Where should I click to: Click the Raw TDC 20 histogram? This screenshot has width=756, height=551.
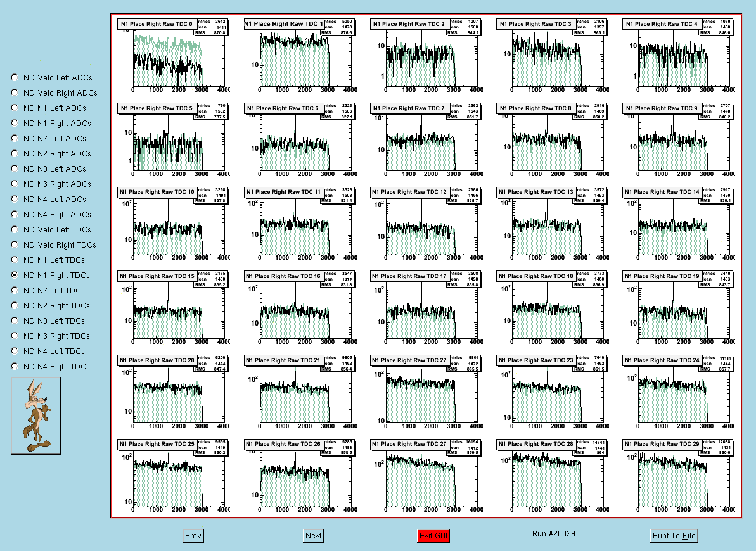(174, 392)
